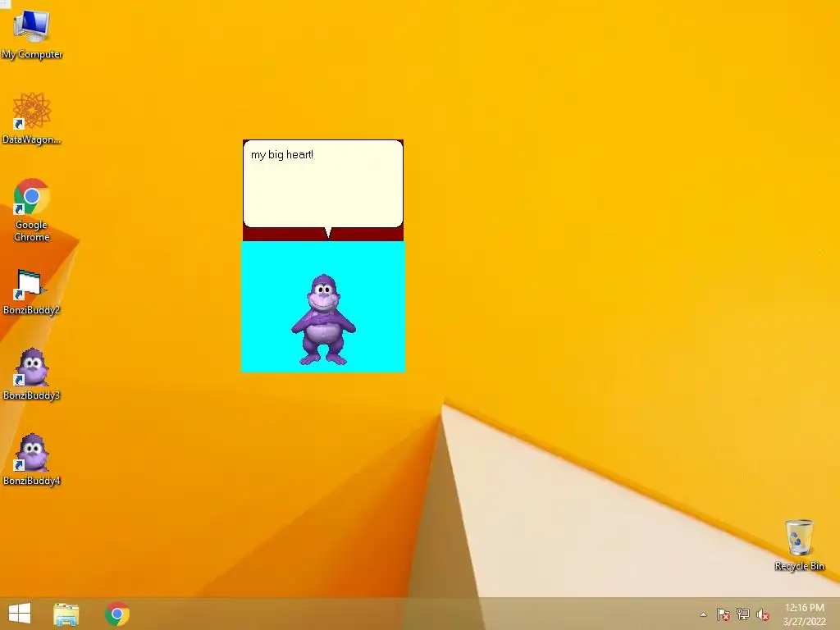Open the Action Center flag icon
Screen dimensions: 840x630
(724, 614)
